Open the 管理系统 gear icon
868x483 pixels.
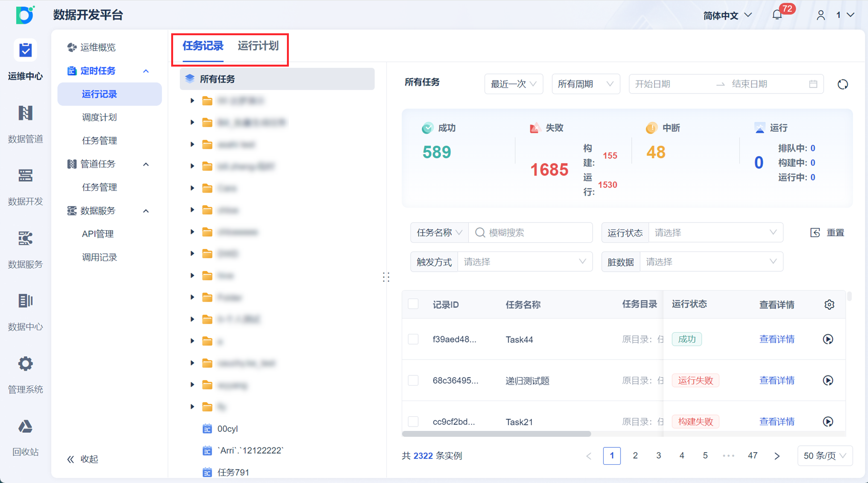[25, 364]
